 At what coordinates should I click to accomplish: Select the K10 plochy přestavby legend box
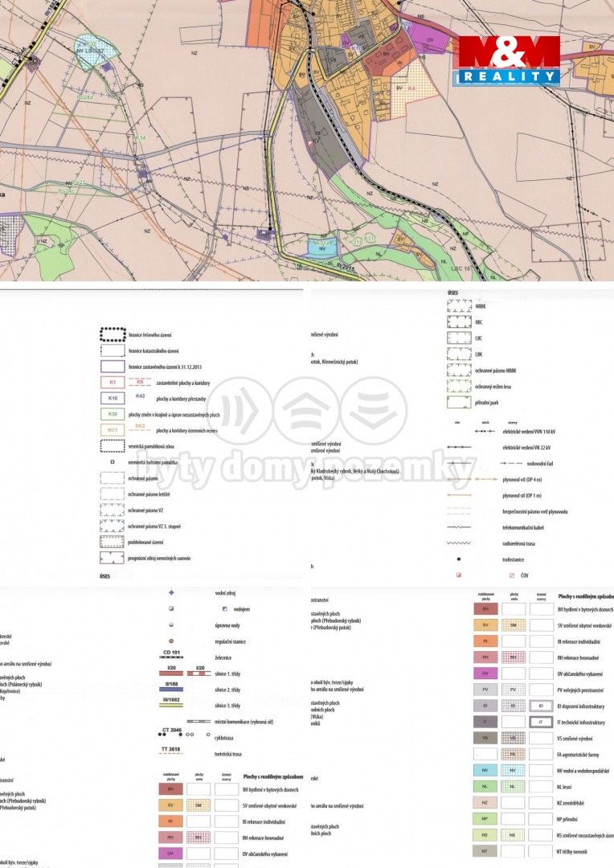[113, 398]
